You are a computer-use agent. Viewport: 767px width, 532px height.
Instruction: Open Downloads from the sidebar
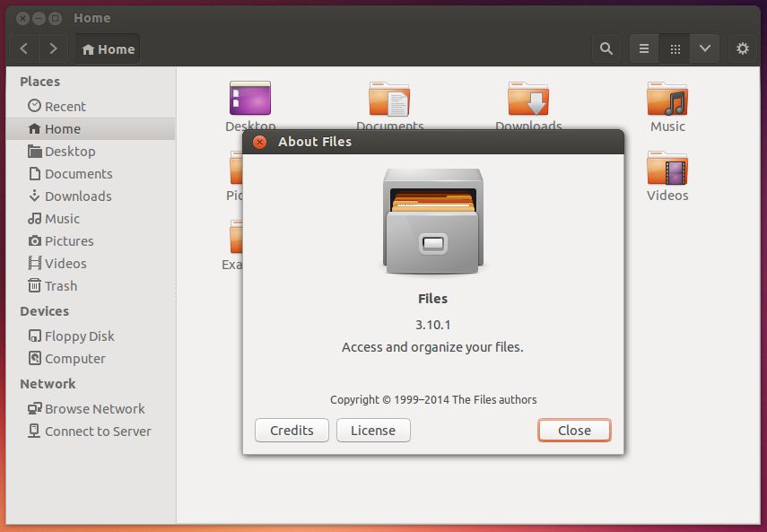pyautogui.click(x=91, y=196)
